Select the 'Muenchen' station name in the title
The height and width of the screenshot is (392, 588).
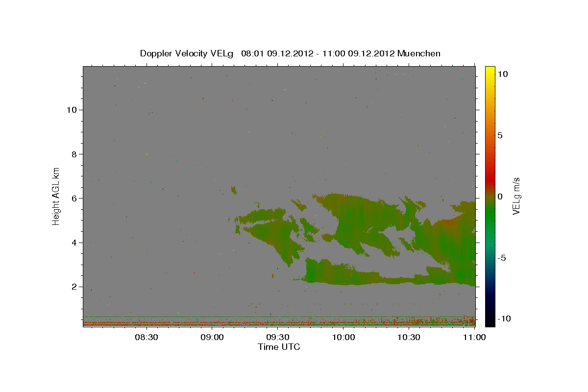point(419,53)
